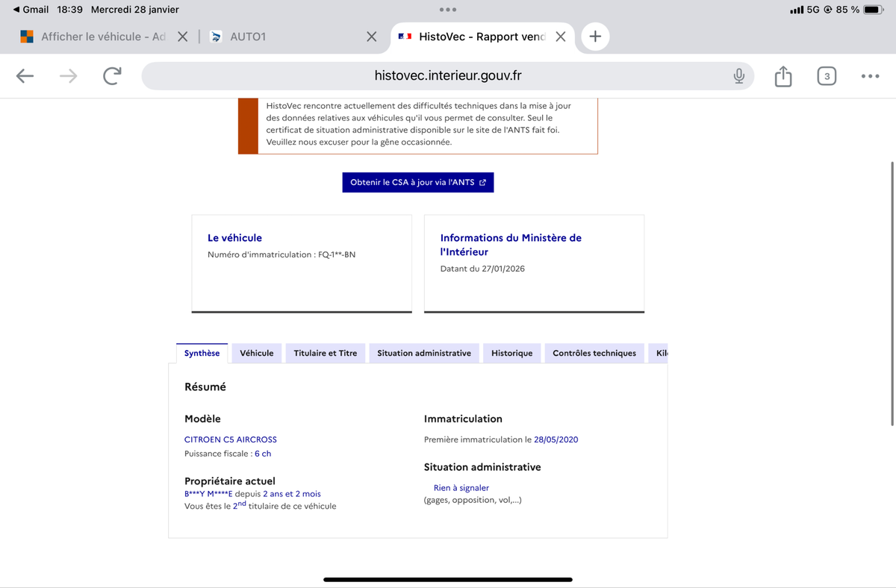Tap the multitasking dots at top center
Viewport: 896px width, 588px height.
(x=448, y=10)
